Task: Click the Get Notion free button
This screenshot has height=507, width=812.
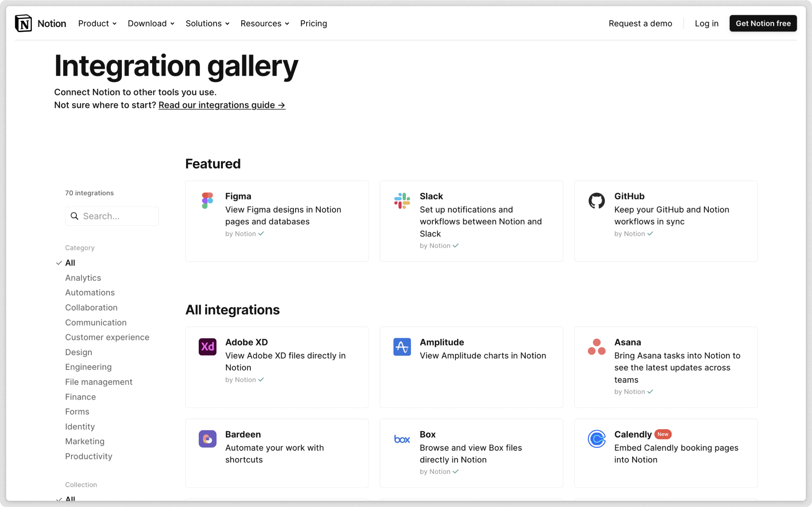Action: [x=763, y=23]
